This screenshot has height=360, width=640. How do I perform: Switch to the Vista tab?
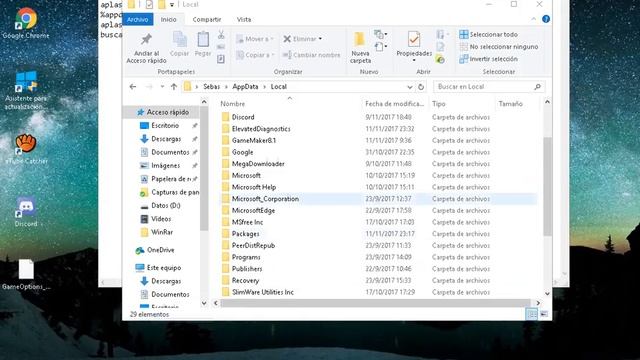pos(244,19)
